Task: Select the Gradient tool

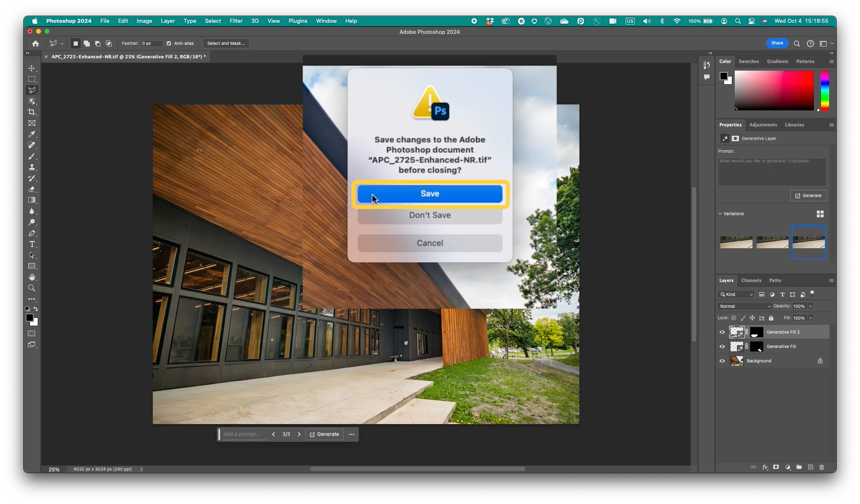Action: pyautogui.click(x=32, y=200)
